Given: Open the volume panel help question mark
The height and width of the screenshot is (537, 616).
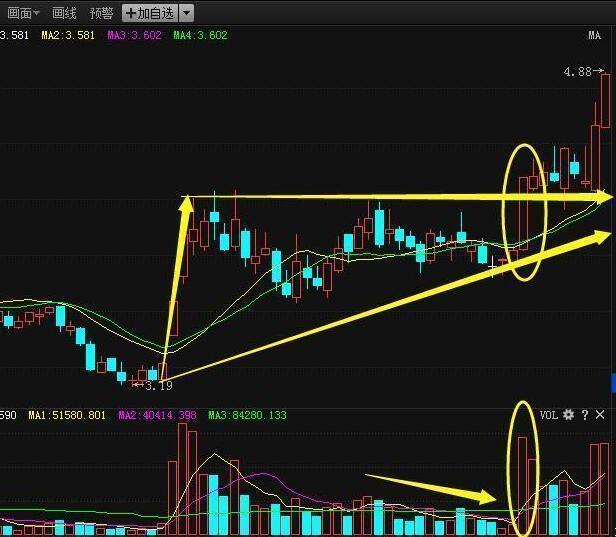Looking at the screenshot, I should 585,415.
